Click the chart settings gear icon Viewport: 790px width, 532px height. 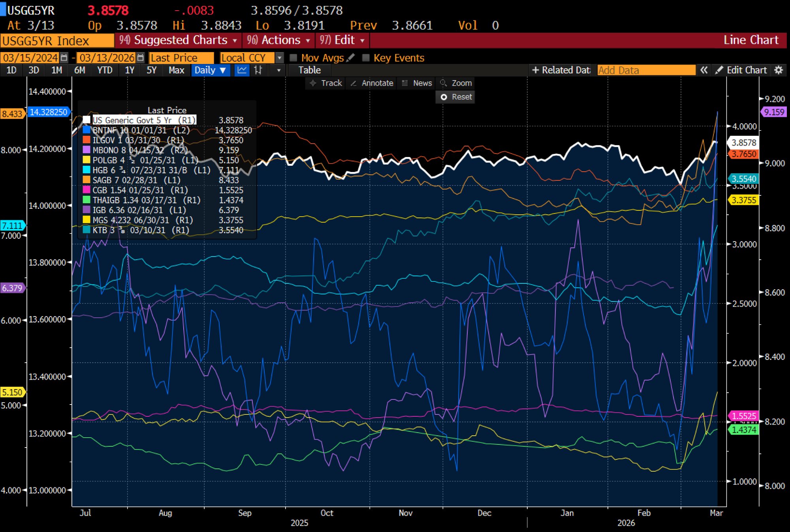pos(779,70)
